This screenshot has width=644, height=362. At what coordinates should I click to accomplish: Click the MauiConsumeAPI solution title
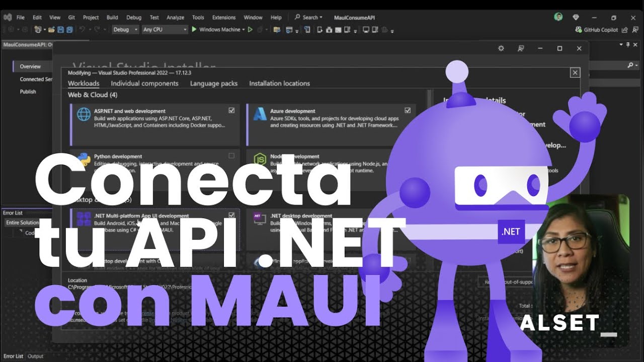pyautogui.click(x=354, y=17)
